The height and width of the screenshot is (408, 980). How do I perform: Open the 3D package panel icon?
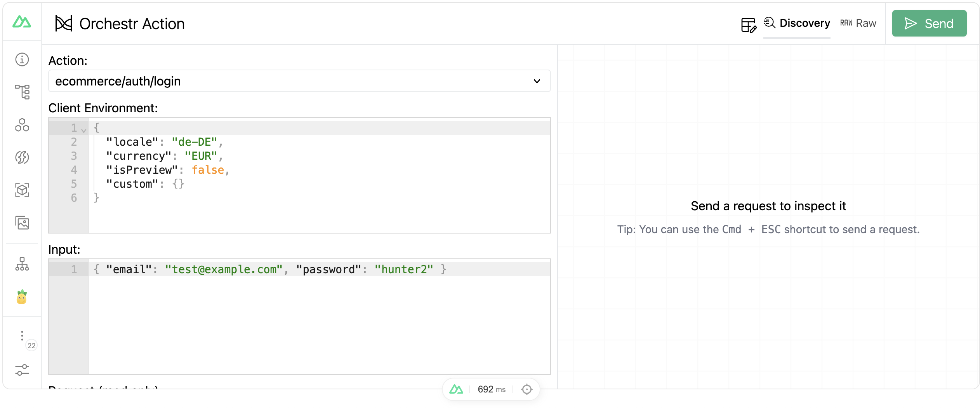[x=22, y=190]
